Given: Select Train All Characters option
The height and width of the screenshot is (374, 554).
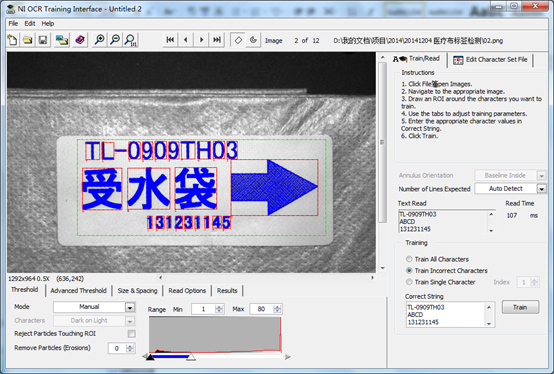Looking at the screenshot, I should pyautogui.click(x=409, y=259).
